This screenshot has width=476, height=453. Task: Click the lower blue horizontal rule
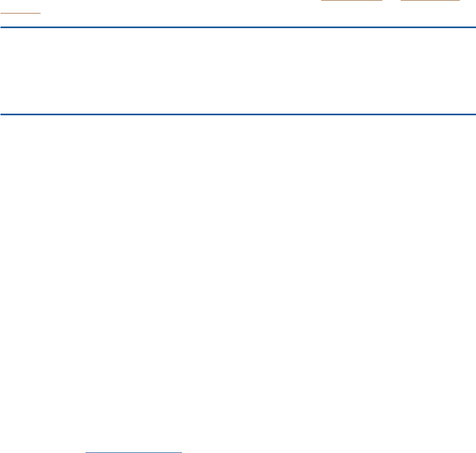click(238, 114)
